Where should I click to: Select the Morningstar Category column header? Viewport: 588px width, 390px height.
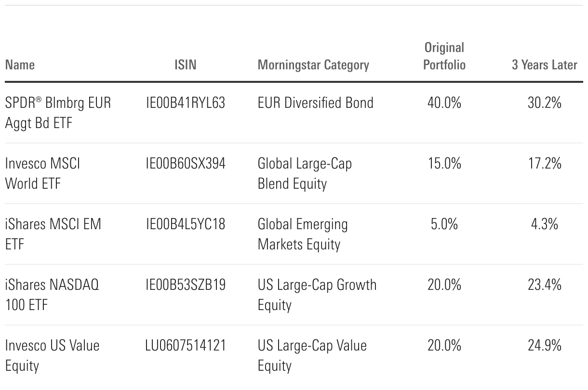coord(313,65)
